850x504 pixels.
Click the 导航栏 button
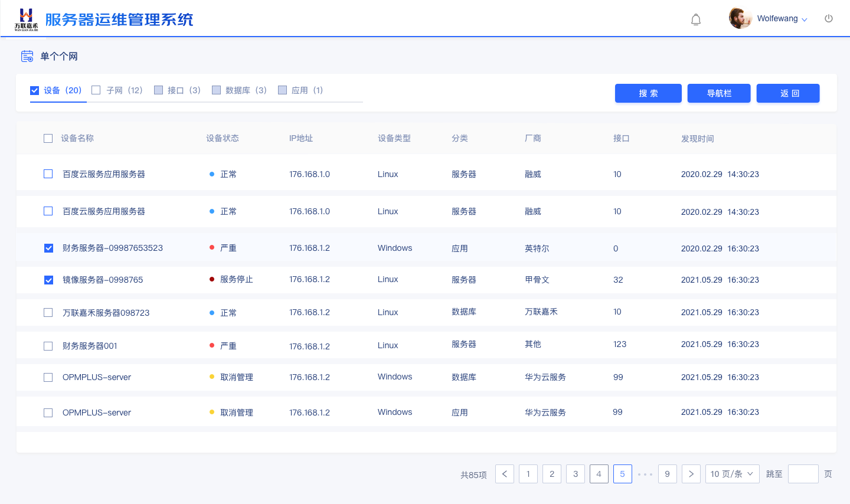coord(719,93)
